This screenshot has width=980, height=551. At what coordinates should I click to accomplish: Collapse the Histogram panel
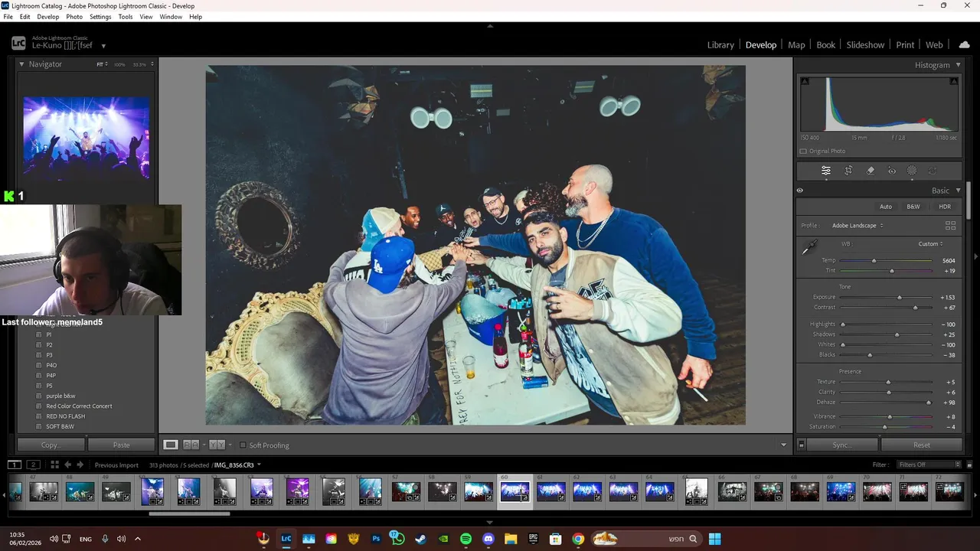point(958,65)
